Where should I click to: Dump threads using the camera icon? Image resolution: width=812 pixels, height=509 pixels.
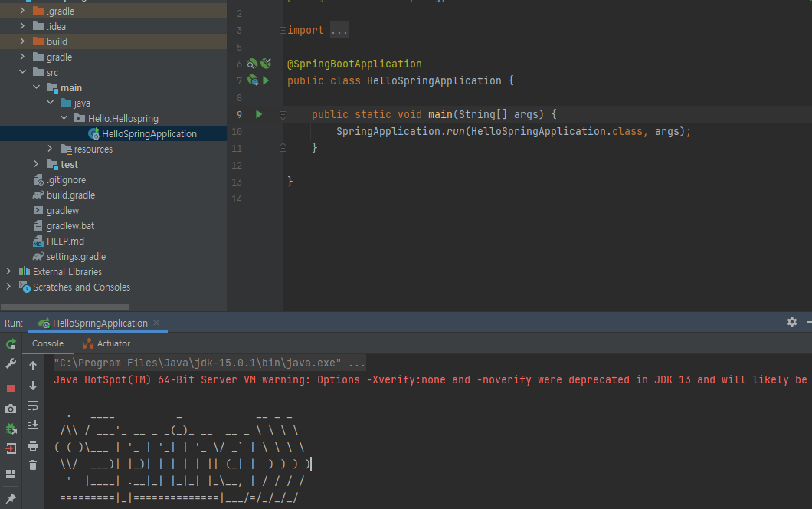tap(11, 409)
